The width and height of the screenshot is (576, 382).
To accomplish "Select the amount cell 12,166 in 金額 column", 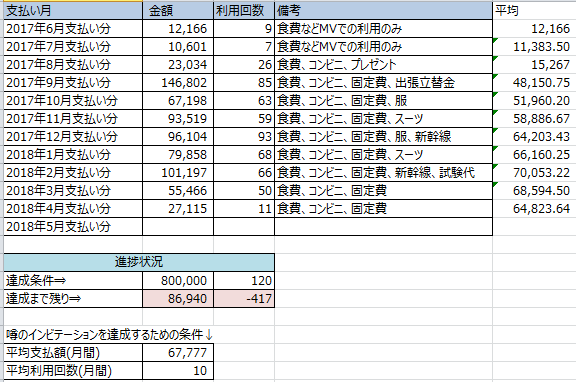I will (178, 29).
